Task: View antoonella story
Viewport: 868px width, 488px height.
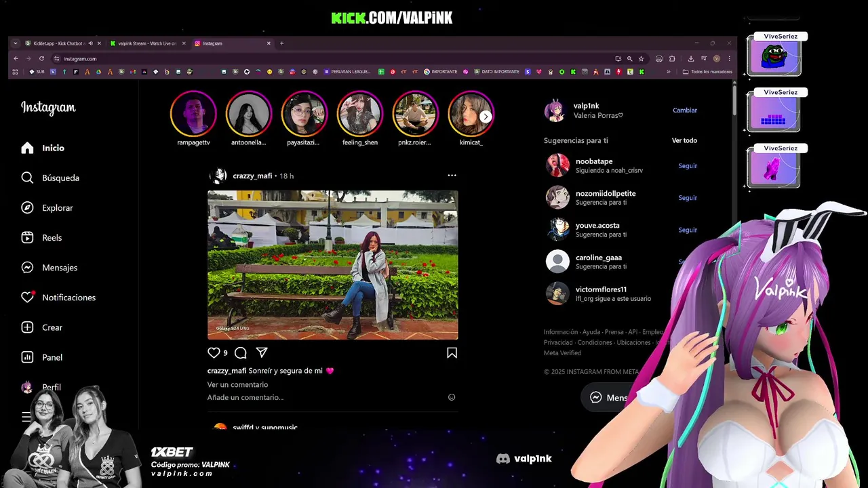Action: [x=249, y=114]
